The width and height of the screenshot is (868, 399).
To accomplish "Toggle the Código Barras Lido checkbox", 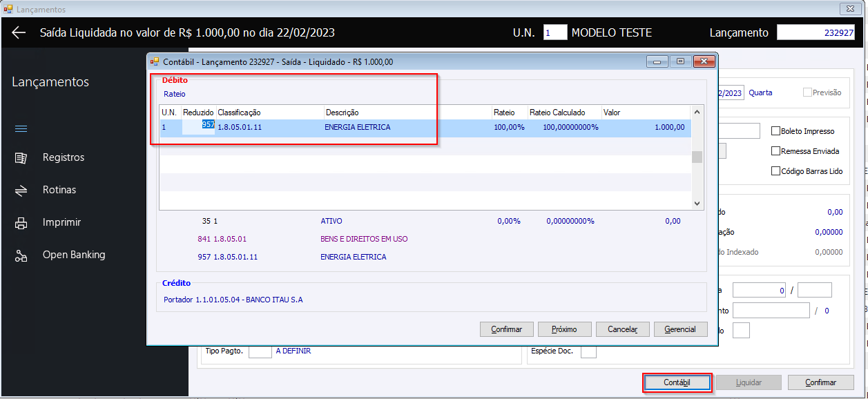I will [x=775, y=171].
